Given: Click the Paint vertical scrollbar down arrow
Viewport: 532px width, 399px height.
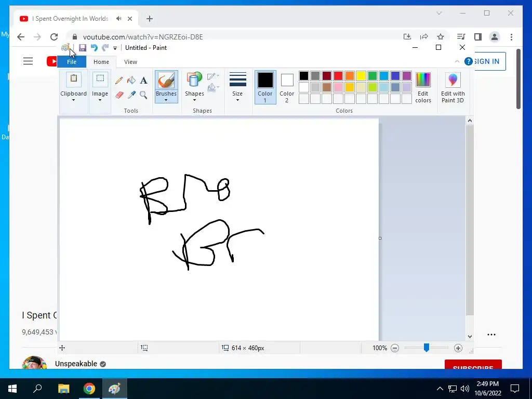Looking at the screenshot, I should pos(470,337).
